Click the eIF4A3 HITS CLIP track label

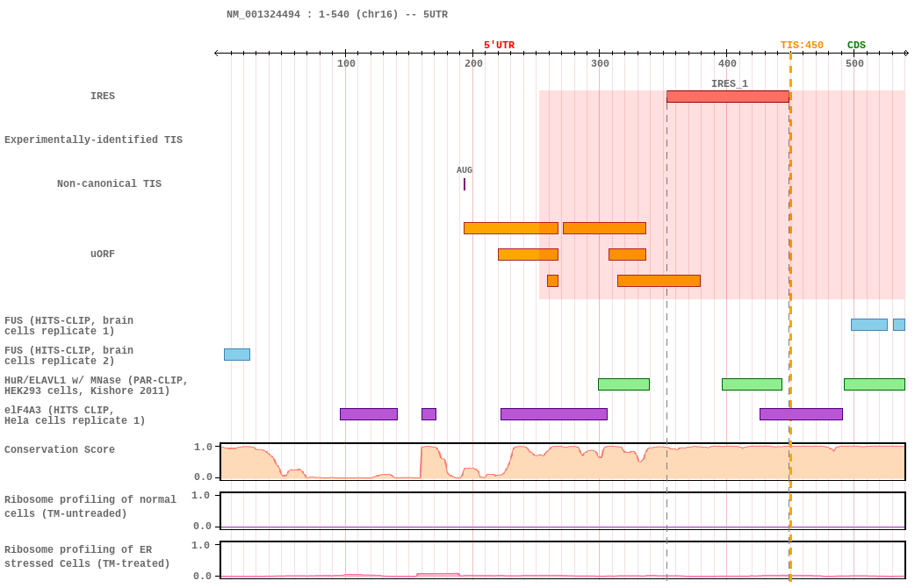point(75,415)
